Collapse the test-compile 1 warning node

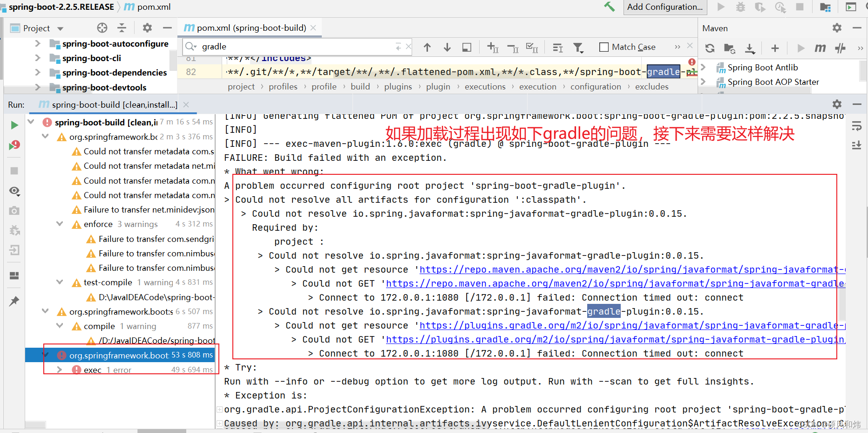(60, 282)
